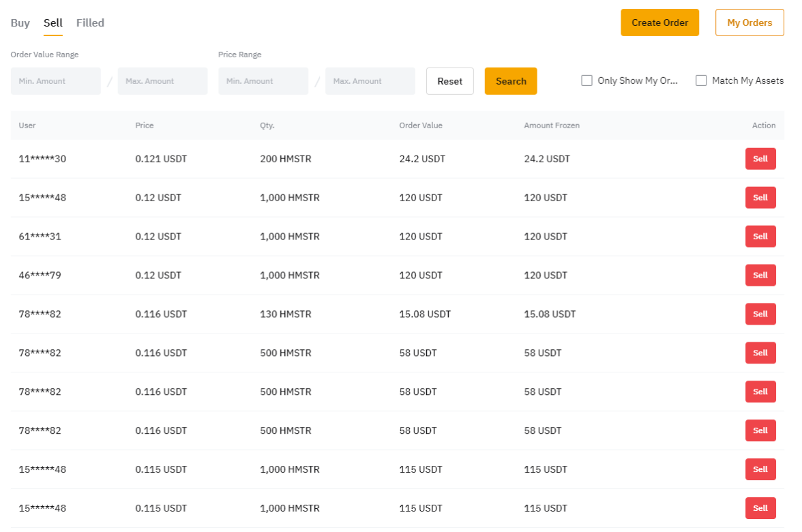Click the Order Value column header
The height and width of the screenshot is (532, 802).
pyautogui.click(x=421, y=125)
